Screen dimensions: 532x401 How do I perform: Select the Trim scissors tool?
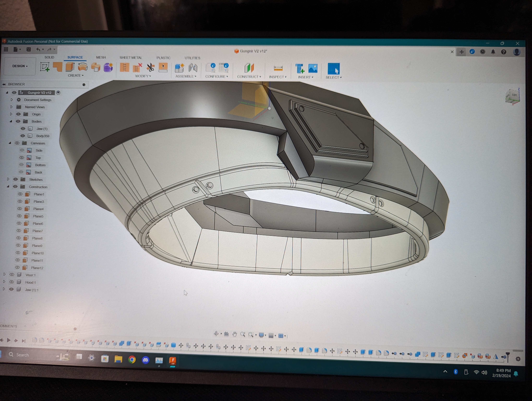(151, 68)
